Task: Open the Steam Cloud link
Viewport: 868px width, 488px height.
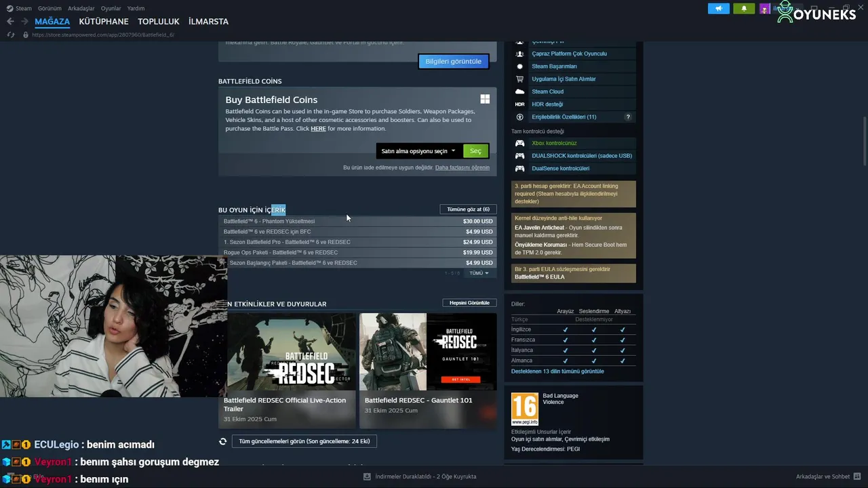Action: [x=547, y=91]
